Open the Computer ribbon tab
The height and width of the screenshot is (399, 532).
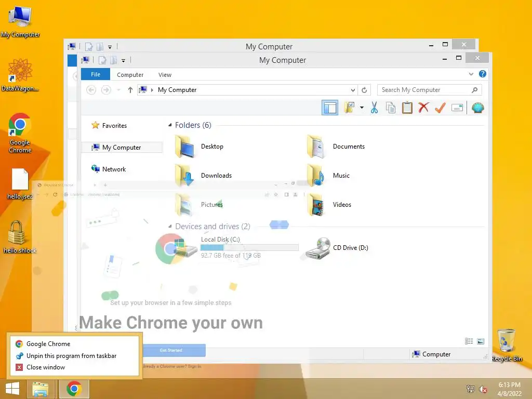coord(130,75)
